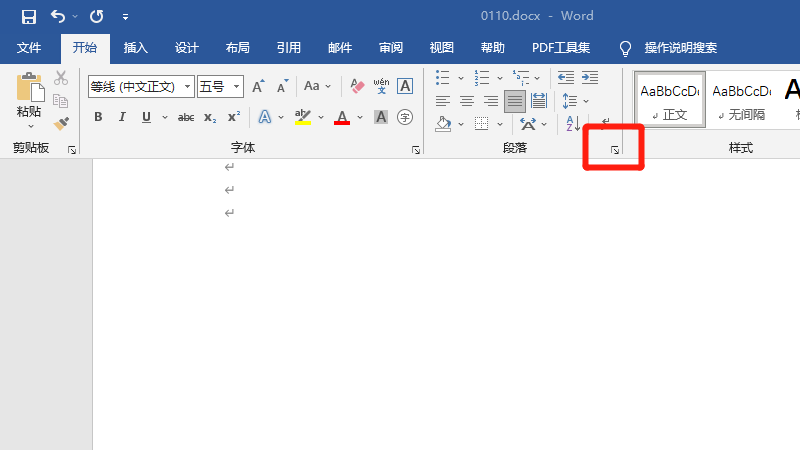Click the Sort A-Z icon

click(x=573, y=124)
